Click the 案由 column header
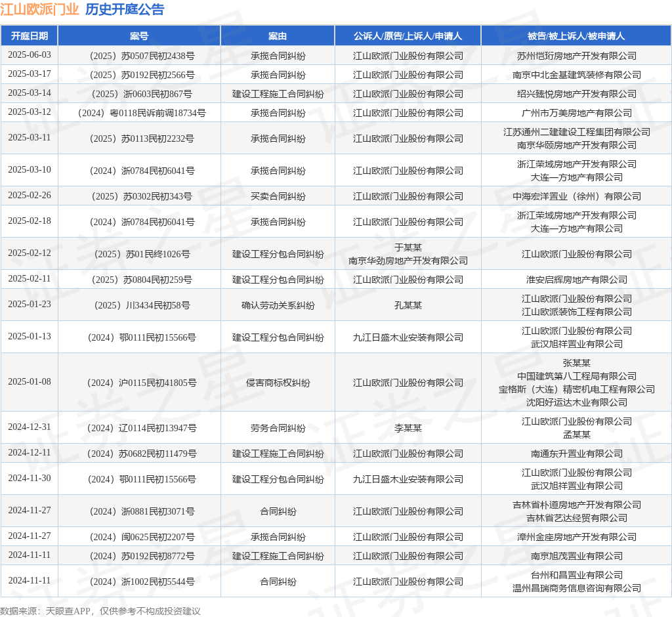Screen dimensions: 672x617 (x=278, y=36)
